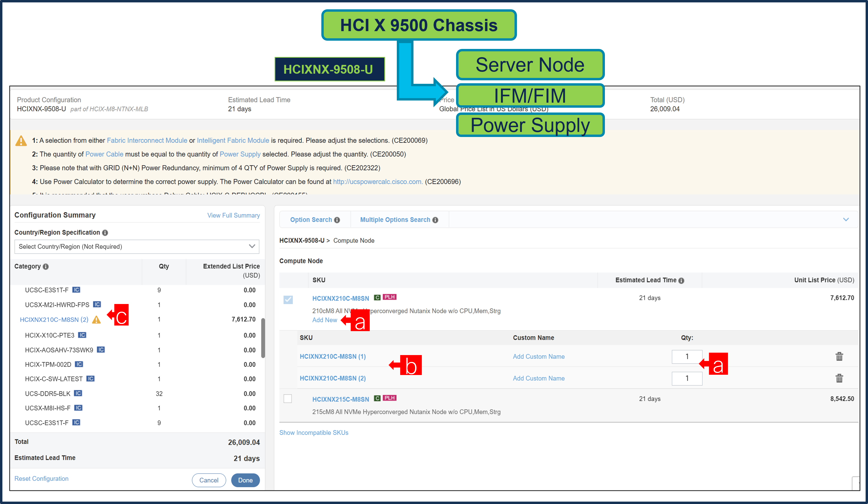Viewport: 868px width, 504px height.
Task: Click Add New under HCIXNX210C-M8SN
Action: (x=325, y=320)
